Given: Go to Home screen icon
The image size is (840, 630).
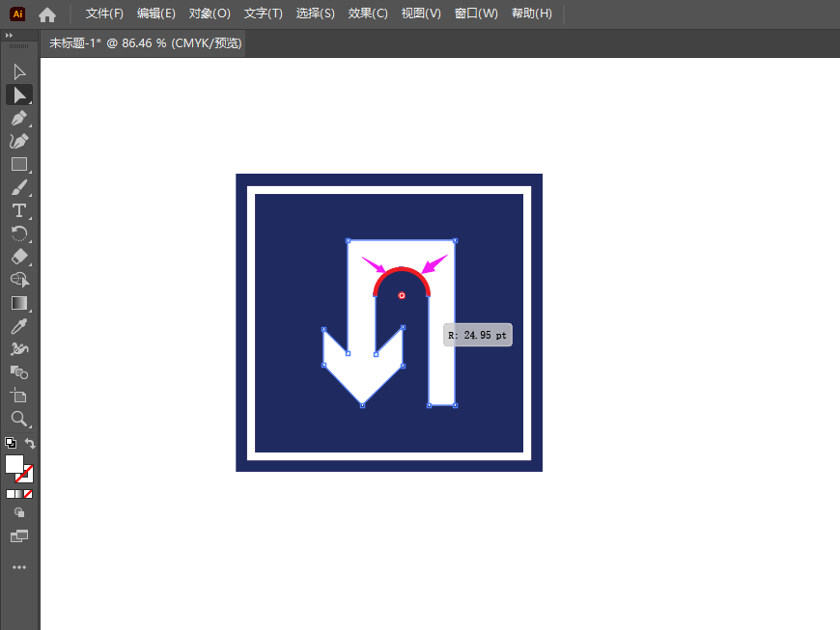Looking at the screenshot, I should [47, 14].
